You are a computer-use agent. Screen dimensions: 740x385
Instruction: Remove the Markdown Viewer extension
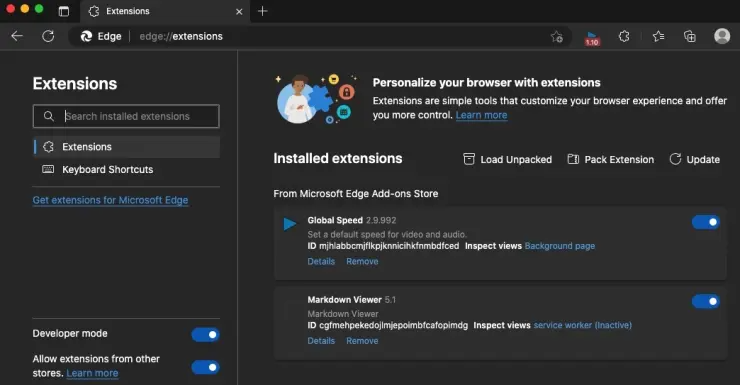click(362, 341)
